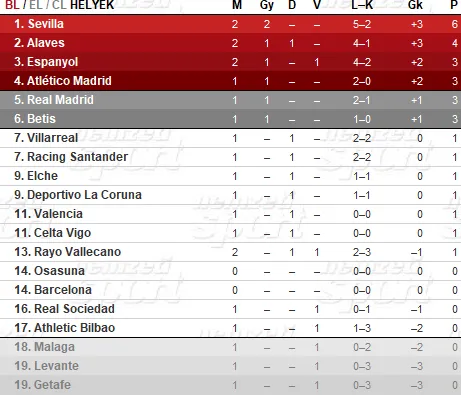This screenshot has height=395, width=461.
Task: Open the Real Madrid team row
Action: click(x=230, y=100)
